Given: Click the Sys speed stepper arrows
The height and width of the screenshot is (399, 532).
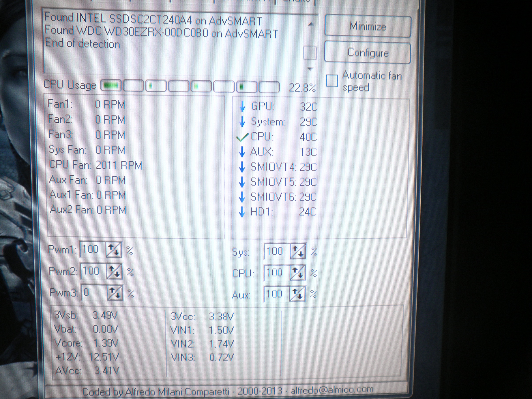Looking at the screenshot, I should [x=298, y=251].
